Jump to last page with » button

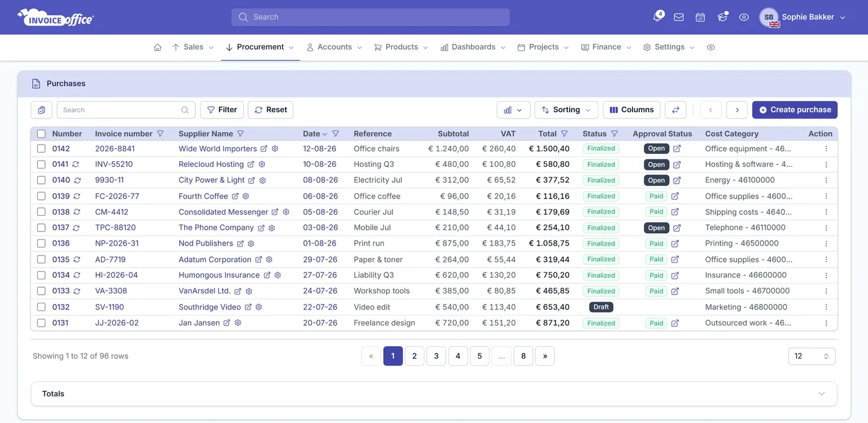(x=545, y=356)
